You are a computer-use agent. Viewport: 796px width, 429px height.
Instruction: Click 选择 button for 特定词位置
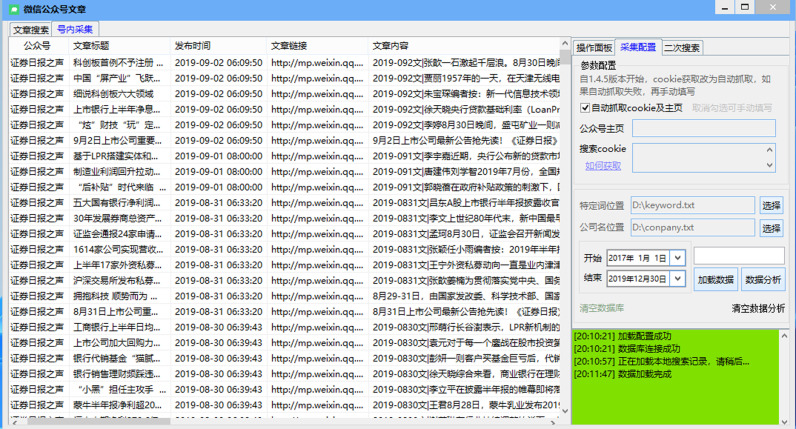point(771,205)
